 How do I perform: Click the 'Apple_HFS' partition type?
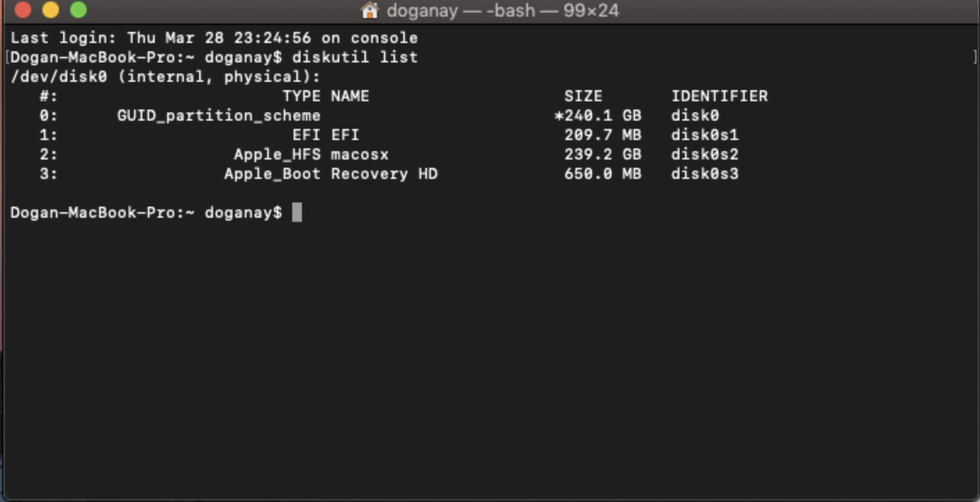pyautogui.click(x=277, y=154)
